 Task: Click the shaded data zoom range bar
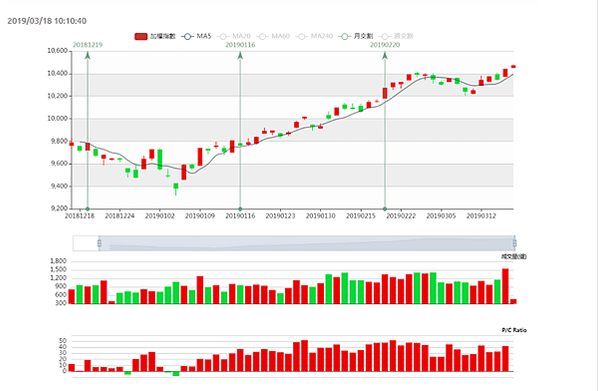coord(307,243)
